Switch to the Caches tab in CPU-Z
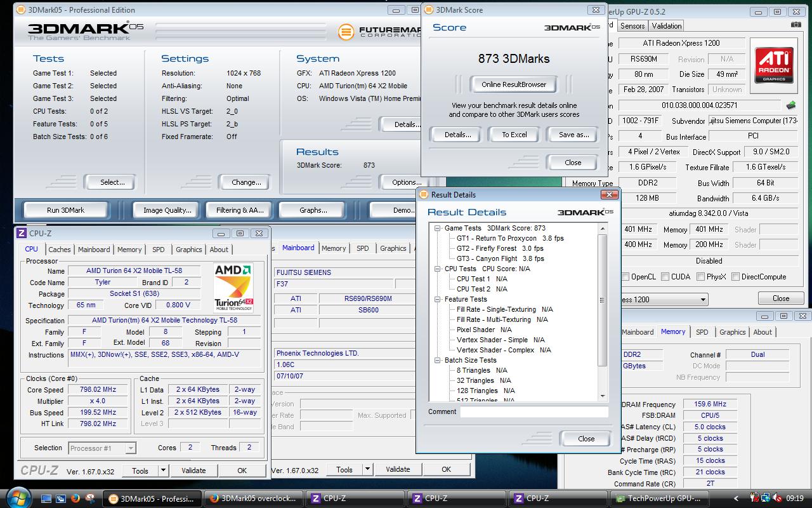This screenshot has height=508, width=812. pos(60,250)
